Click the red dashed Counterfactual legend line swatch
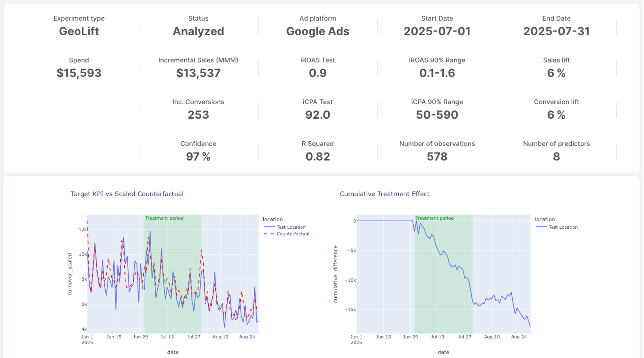The width and height of the screenshot is (644, 358). coord(269,234)
